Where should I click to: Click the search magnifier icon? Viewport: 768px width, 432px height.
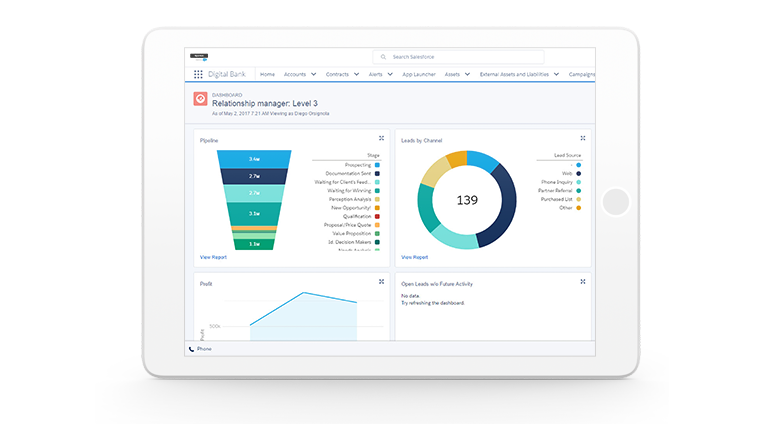(x=381, y=58)
